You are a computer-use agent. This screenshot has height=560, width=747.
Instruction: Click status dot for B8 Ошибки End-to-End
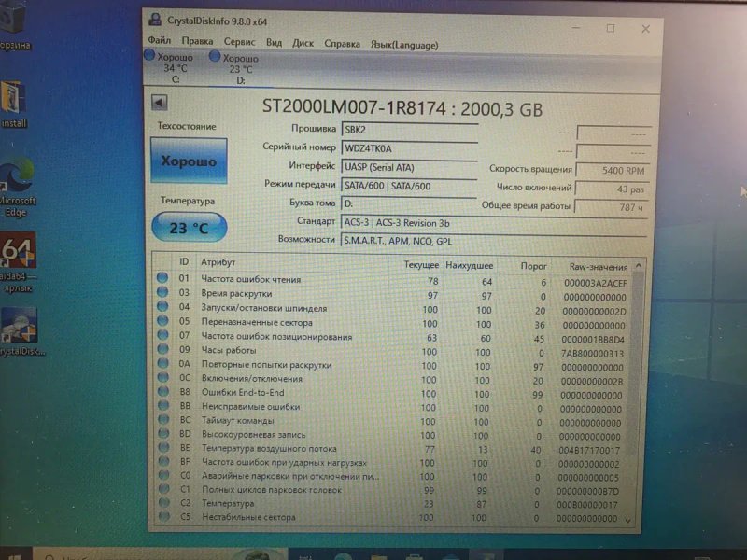point(163,391)
